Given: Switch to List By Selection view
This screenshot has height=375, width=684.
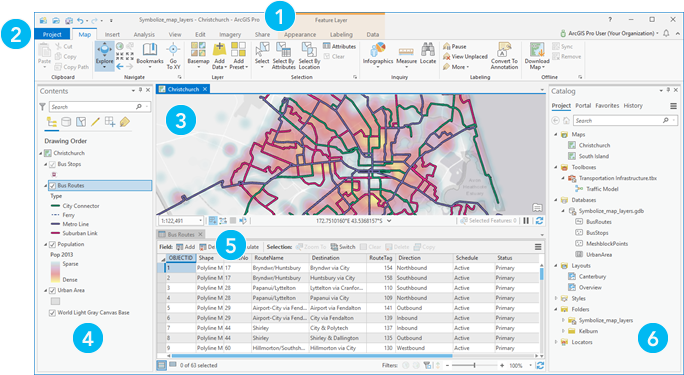Looking at the screenshot, I should 81,122.
